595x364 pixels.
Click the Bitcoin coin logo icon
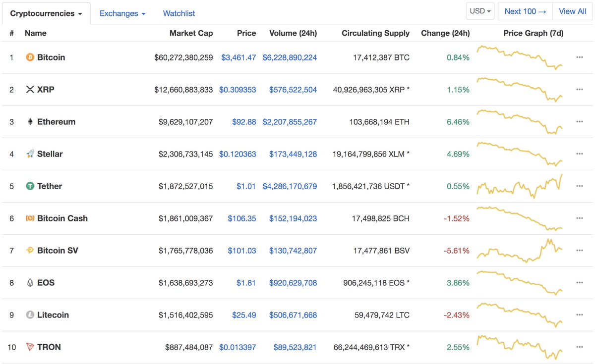coord(30,57)
